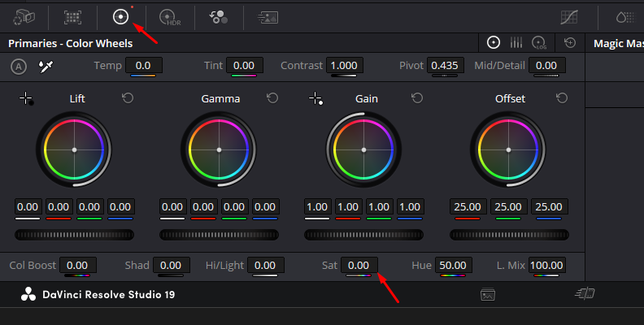Reset all primaries adjustments
Image resolution: width=644 pixels, height=325 pixels.
[570, 42]
